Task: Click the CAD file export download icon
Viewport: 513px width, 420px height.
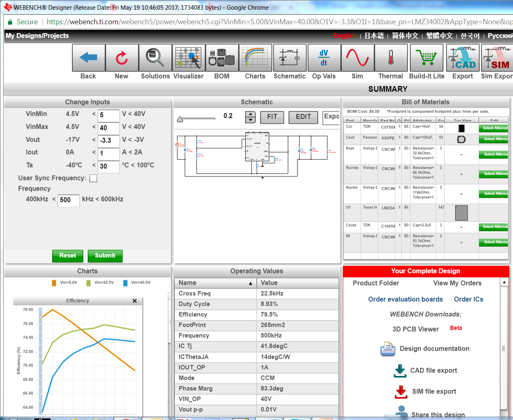Action: pos(400,371)
